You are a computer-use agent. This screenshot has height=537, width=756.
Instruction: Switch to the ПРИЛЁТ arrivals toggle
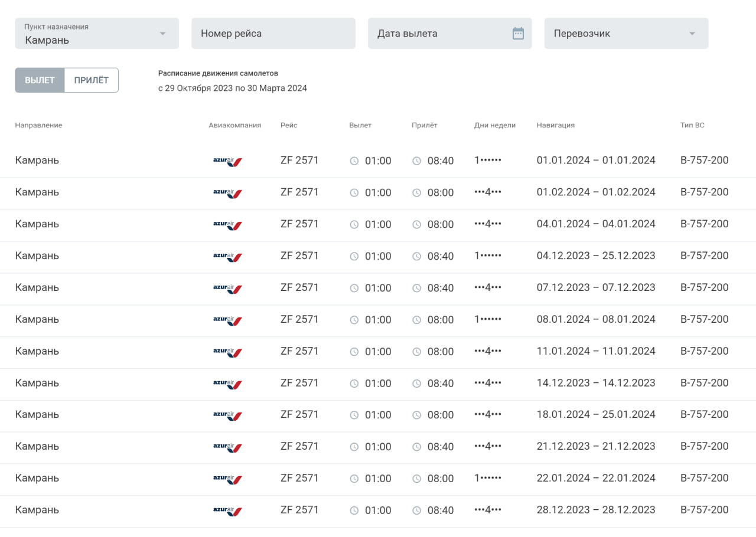(x=91, y=80)
